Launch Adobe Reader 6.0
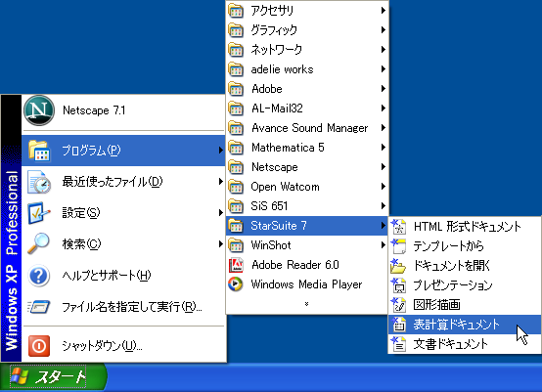The height and width of the screenshot is (392, 542). point(307,265)
